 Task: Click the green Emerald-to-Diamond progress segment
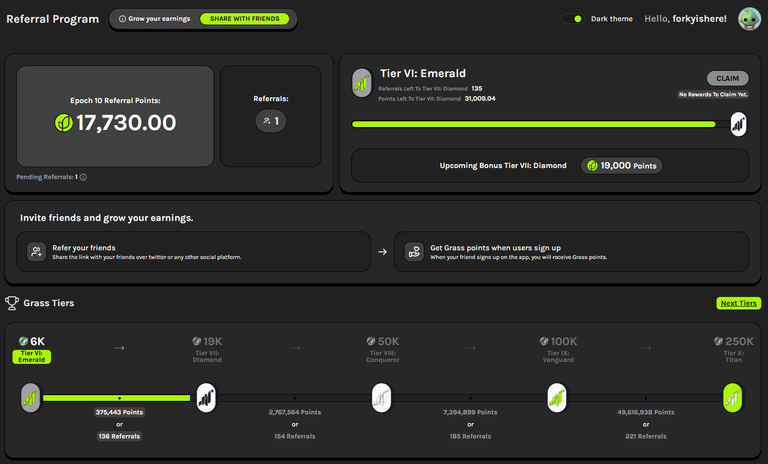[x=117, y=398]
